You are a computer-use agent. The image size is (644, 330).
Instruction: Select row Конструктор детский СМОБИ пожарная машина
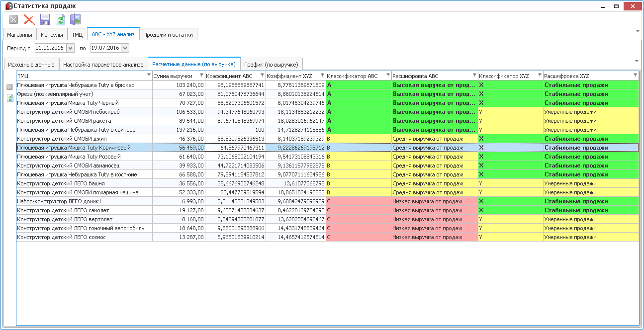tap(327, 192)
